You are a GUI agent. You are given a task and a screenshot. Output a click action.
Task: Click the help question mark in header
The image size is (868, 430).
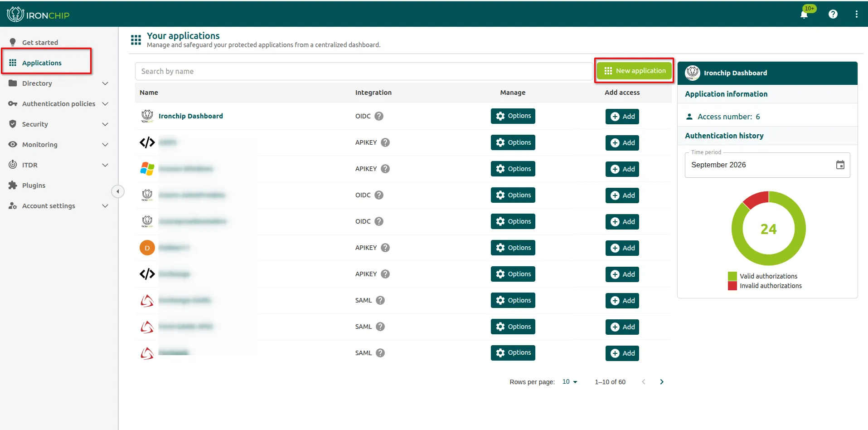click(833, 14)
